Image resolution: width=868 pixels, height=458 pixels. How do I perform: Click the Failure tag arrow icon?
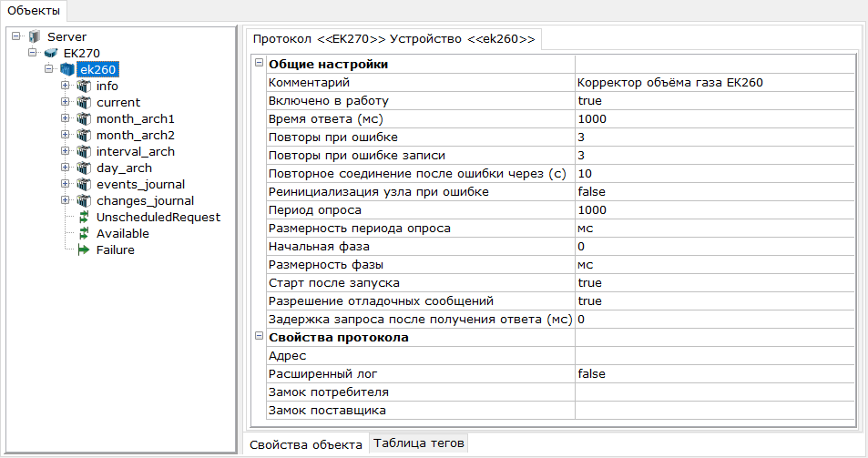84,250
